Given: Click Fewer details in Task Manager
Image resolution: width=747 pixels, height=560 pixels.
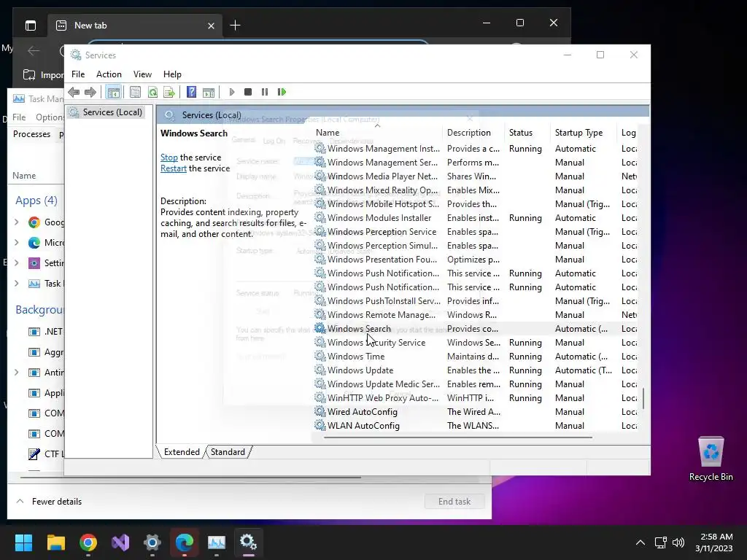Looking at the screenshot, I should tap(57, 502).
